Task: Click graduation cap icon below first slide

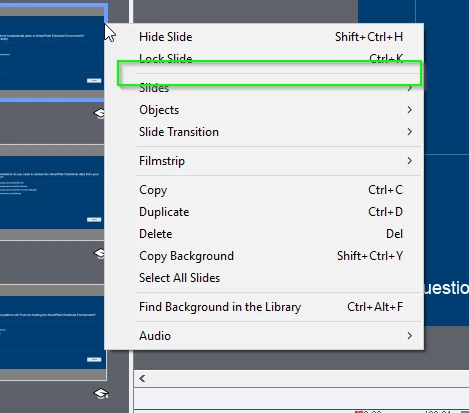Action: [99, 113]
